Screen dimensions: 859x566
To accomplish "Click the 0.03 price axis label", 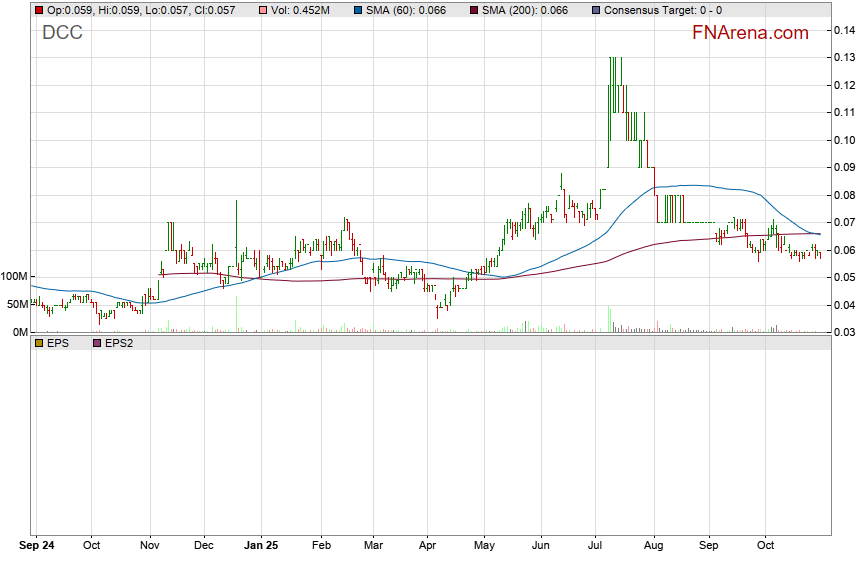I will pos(844,332).
